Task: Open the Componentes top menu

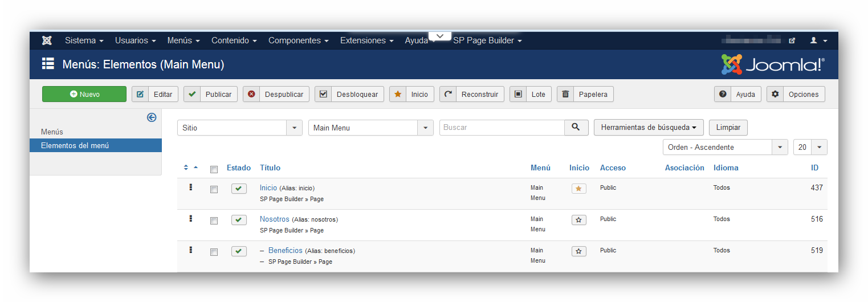Action: tap(298, 40)
